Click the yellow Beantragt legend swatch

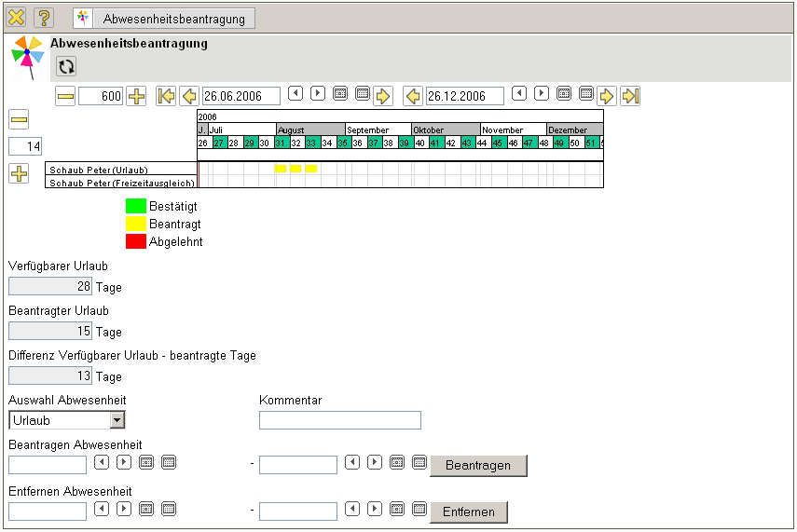tap(136, 224)
